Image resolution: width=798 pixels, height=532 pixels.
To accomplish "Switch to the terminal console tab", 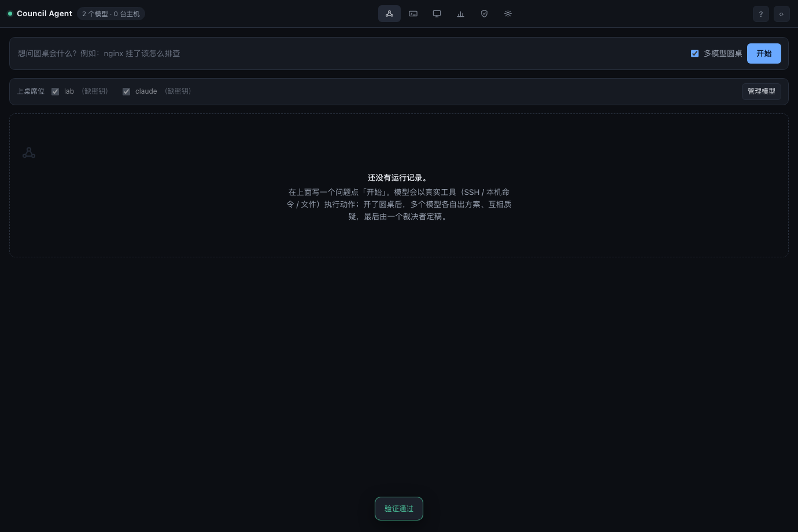I will [413, 14].
